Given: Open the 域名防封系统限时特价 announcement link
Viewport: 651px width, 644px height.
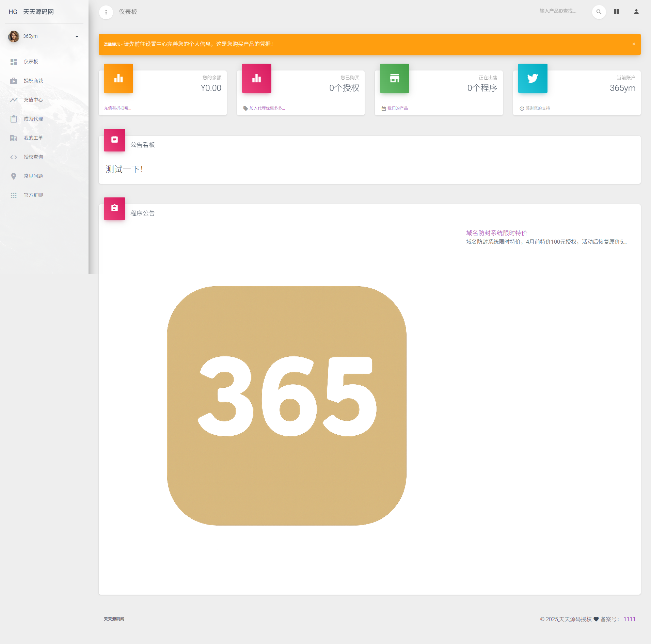Looking at the screenshot, I should point(496,233).
